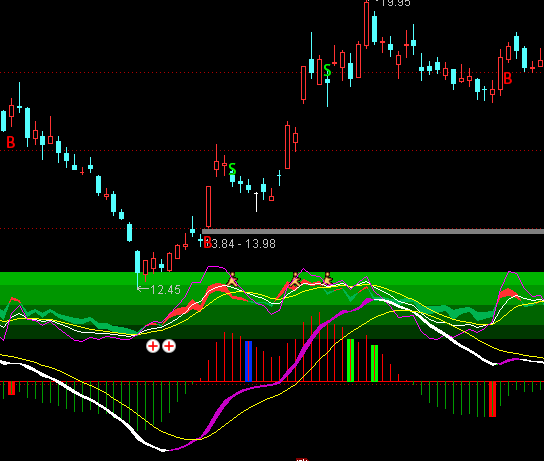Click the upper green S sell marker
Screen dimensions: 544x461
click(x=327, y=71)
